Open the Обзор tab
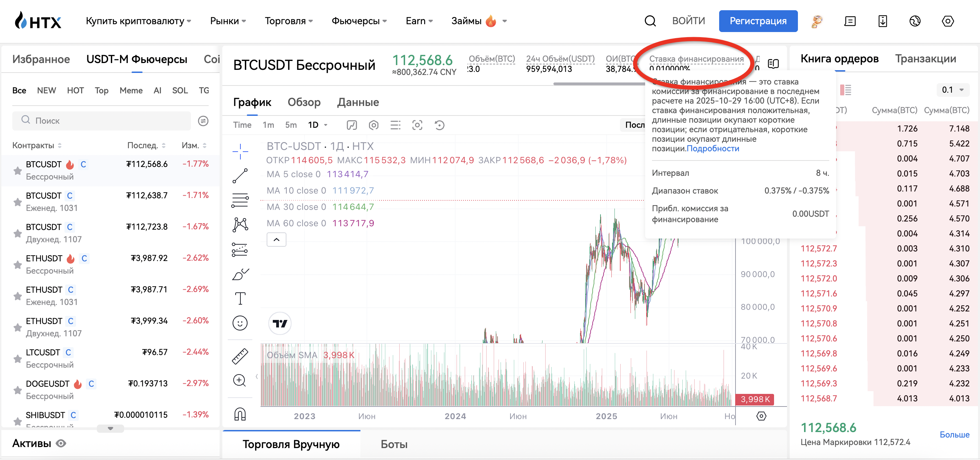The height and width of the screenshot is (460, 980). tap(304, 102)
